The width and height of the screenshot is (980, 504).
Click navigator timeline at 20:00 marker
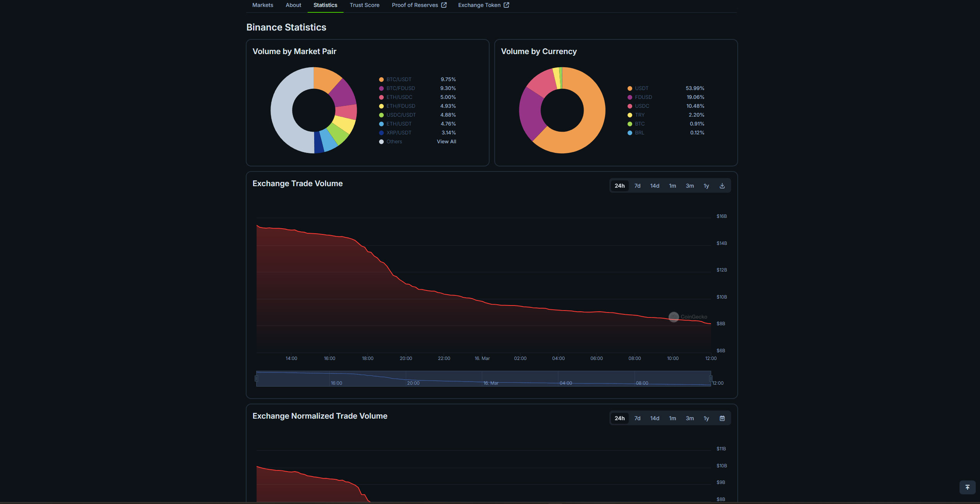tap(413, 383)
